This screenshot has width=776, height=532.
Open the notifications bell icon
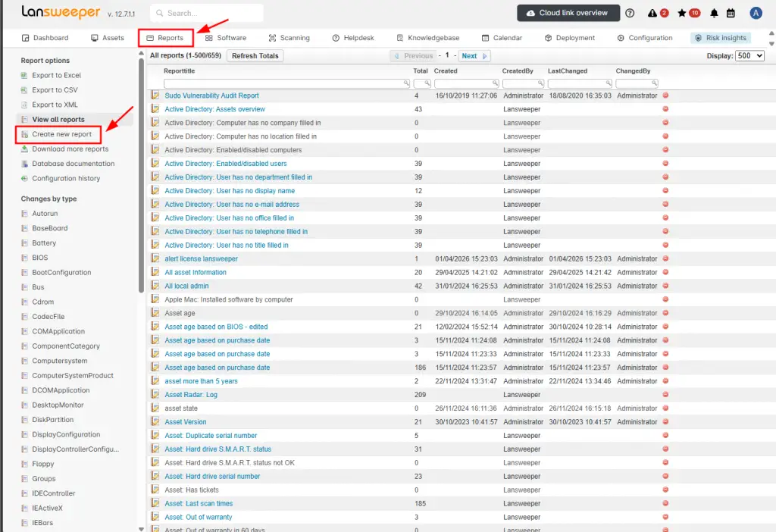714,14
